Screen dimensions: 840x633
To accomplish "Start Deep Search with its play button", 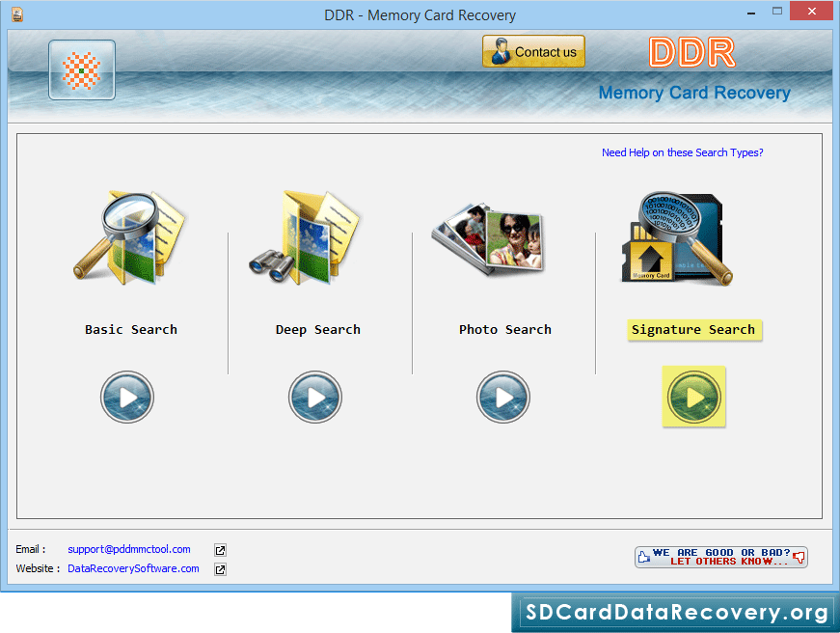I will pos(315,398).
